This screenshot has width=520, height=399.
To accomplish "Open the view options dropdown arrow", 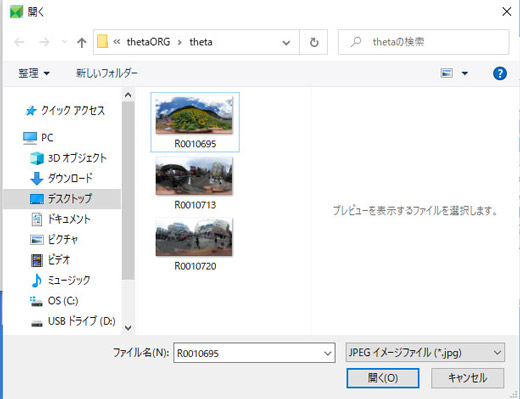I will coord(465,73).
